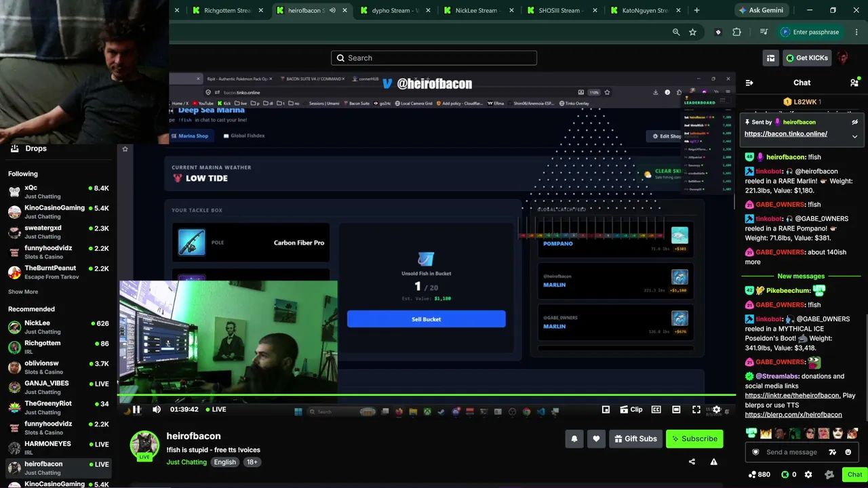This screenshot has width=868, height=488.
Task: Open the video player settings gear
Action: pyautogui.click(x=716, y=409)
